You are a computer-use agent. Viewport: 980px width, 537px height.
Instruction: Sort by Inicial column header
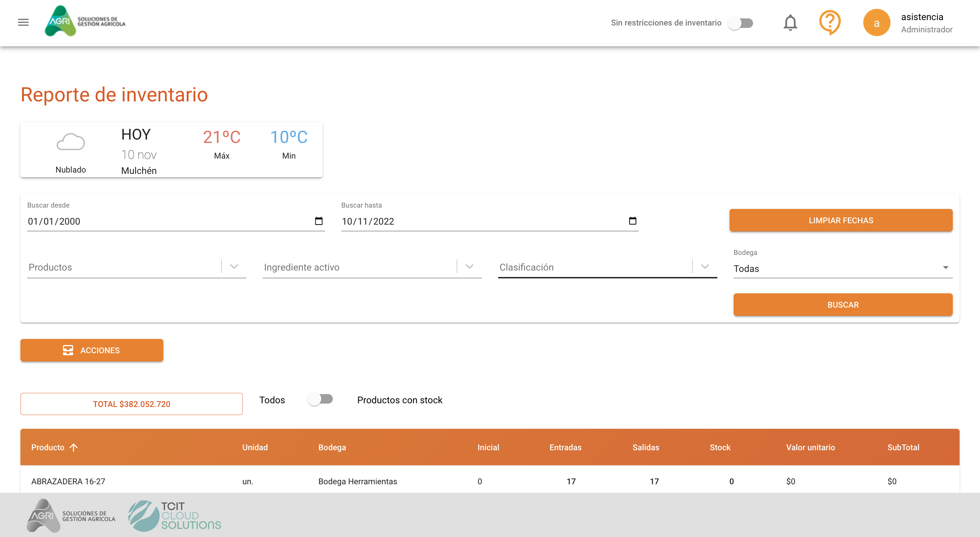pos(488,447)
